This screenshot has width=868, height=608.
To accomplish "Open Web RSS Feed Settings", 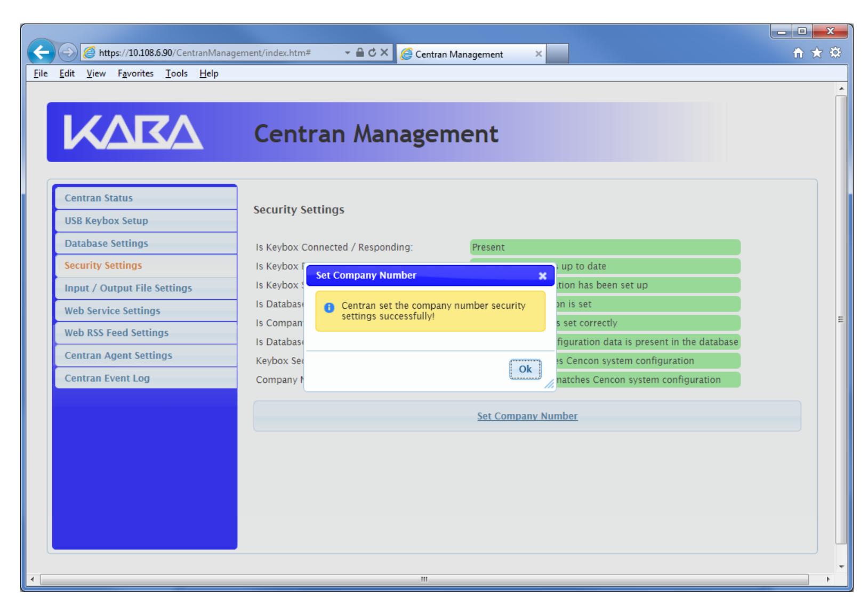I will click(x=146, y=333).
